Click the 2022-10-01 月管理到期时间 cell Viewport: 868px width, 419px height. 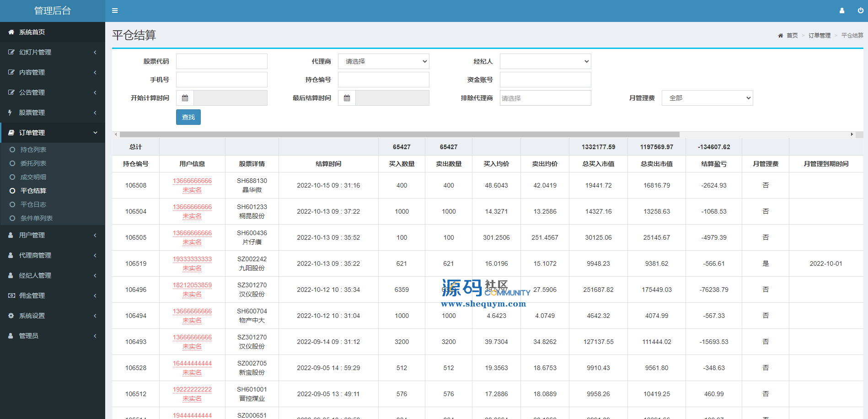coord(826,263)
